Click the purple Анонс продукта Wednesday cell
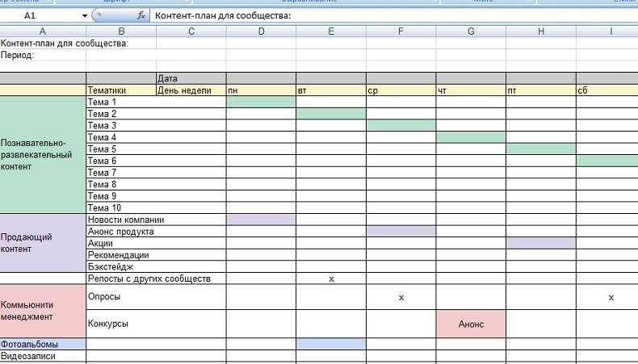 tap(401, 232)
